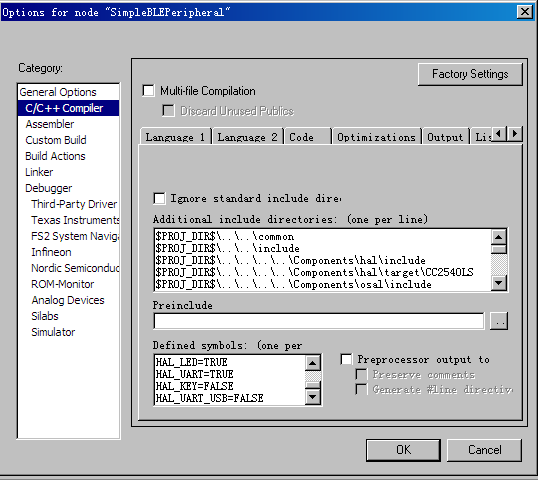The height and width of the screenshot is (480, 538).
Task: Select C/C++ Compiler category
Action: point(68,108)
